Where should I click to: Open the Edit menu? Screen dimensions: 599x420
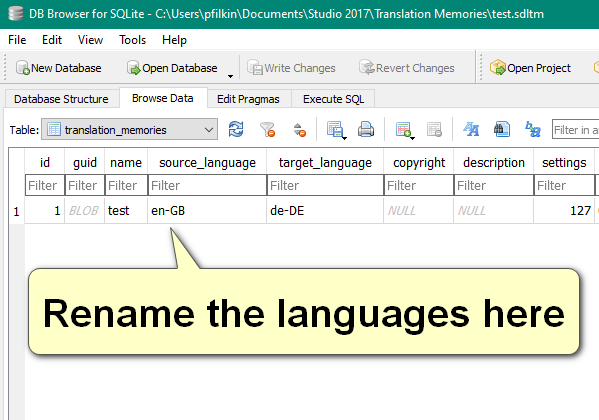point(52,40)
